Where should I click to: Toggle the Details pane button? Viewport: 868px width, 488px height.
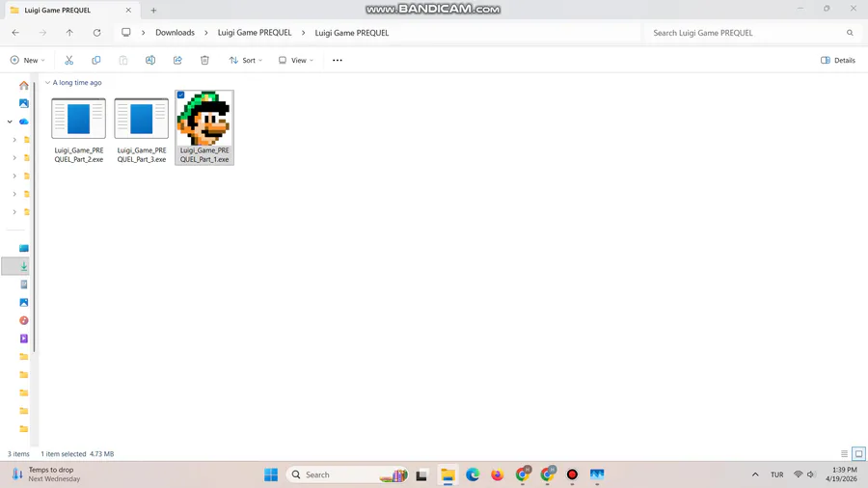point(838,61)
